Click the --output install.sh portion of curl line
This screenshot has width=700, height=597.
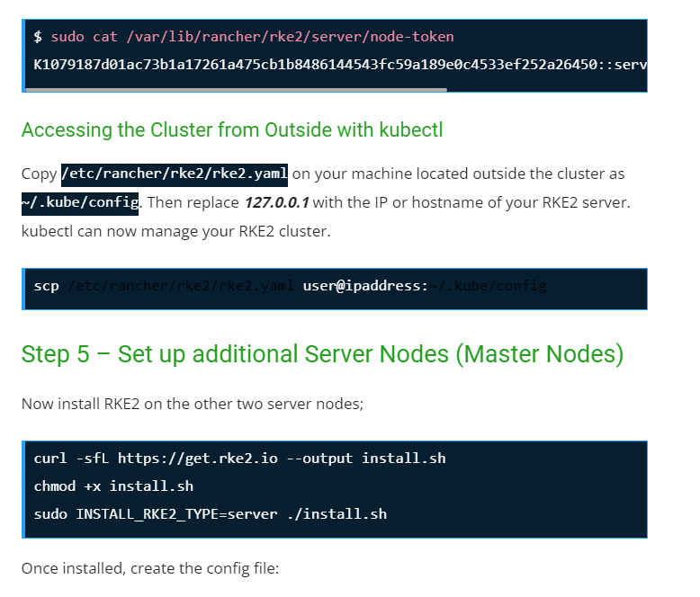tap(366, 459)
